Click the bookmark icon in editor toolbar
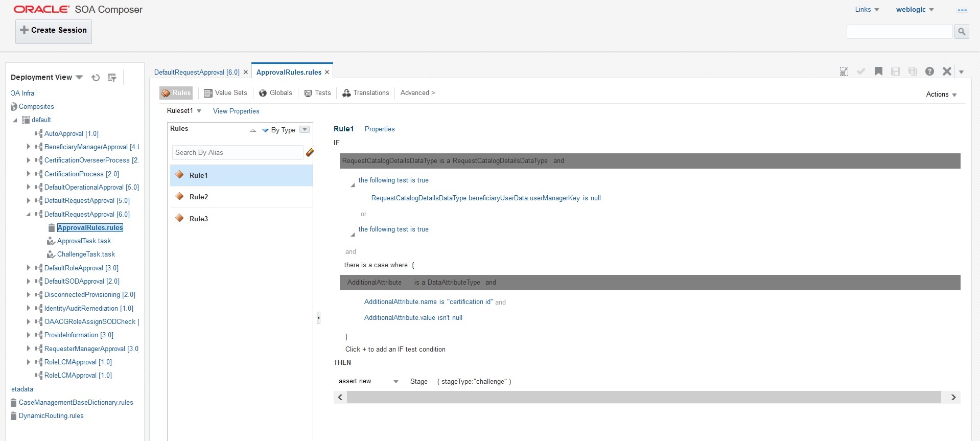Image resolution: width=980 pixels, height=441 pixels. coord(878,72)
